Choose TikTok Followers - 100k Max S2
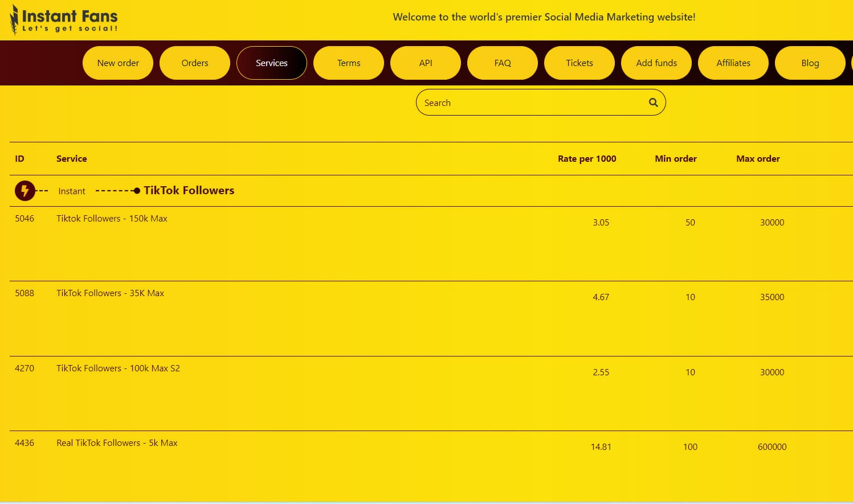Screen dimensions: 853x504 pyautogui.click(x=118, y=368)
